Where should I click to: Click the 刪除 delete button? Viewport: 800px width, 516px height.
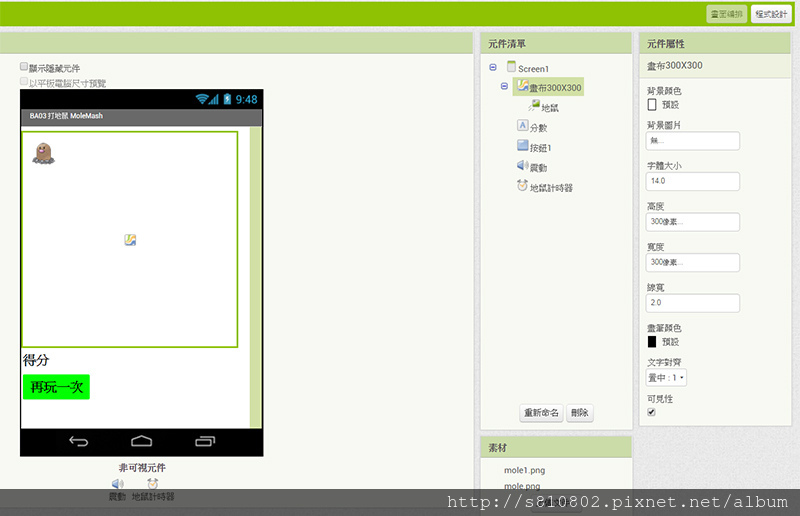click(580, 412)
